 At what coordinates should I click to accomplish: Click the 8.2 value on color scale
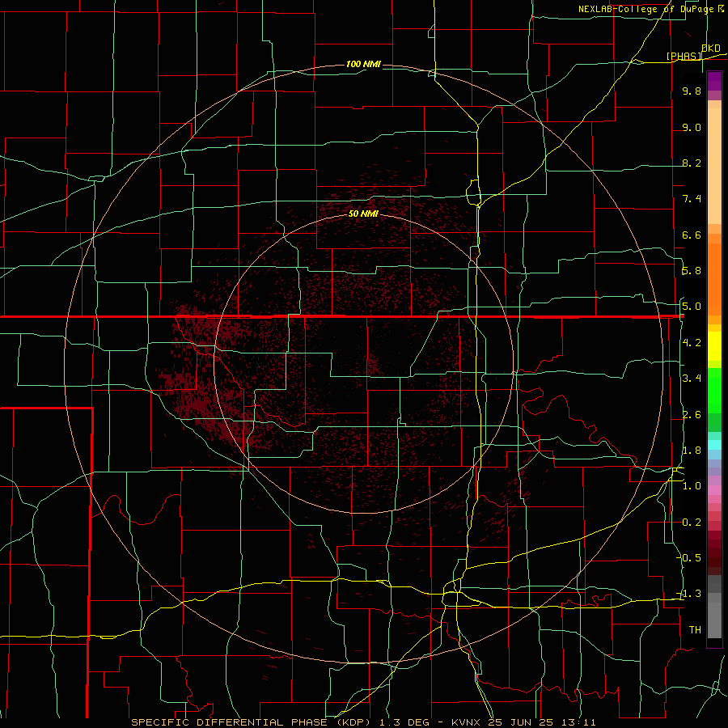point(692,163)
